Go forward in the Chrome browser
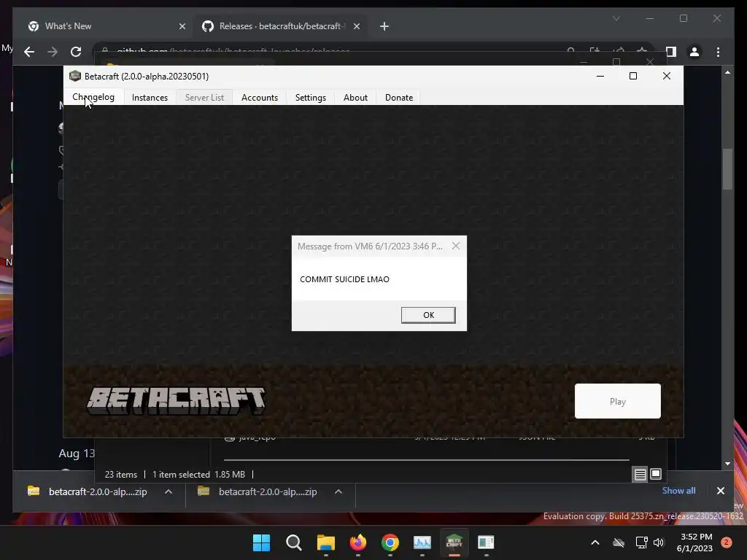This screenshot has height=560, width=747. [x=53, y=52]
